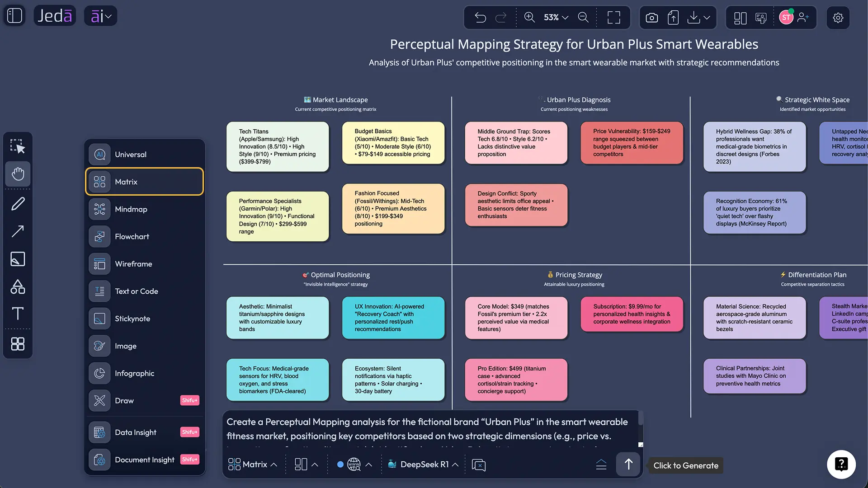Select the Performance Specialists sticky note

278,216
